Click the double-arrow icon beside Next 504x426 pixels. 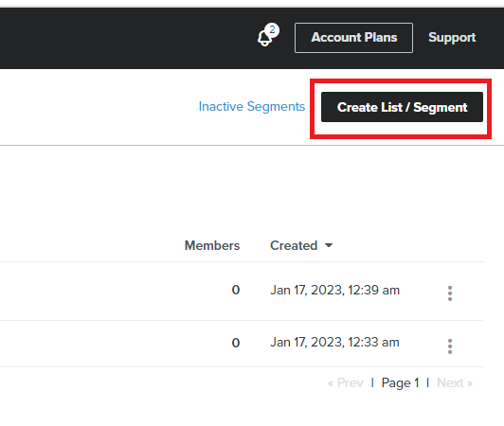point(470,383)
